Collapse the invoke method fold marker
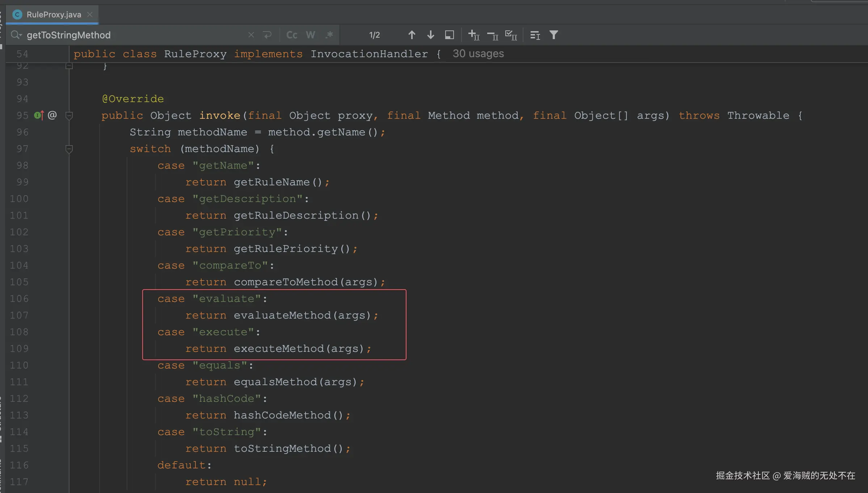868x493 pixels. click(x=69, y=115)
